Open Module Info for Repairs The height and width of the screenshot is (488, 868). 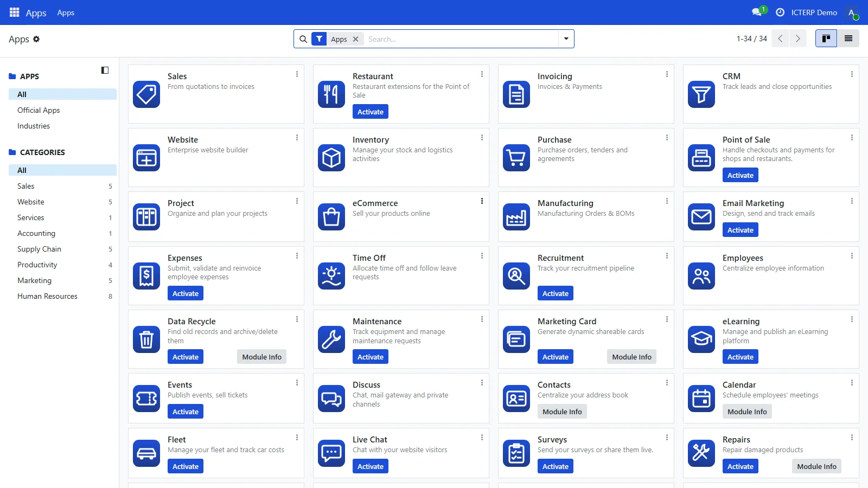click(816, 466)
